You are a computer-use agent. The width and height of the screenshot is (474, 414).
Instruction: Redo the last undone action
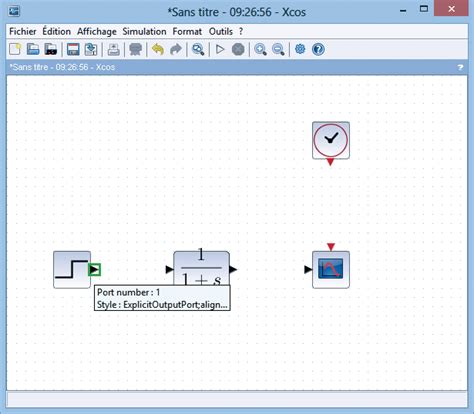click(176, 49)
